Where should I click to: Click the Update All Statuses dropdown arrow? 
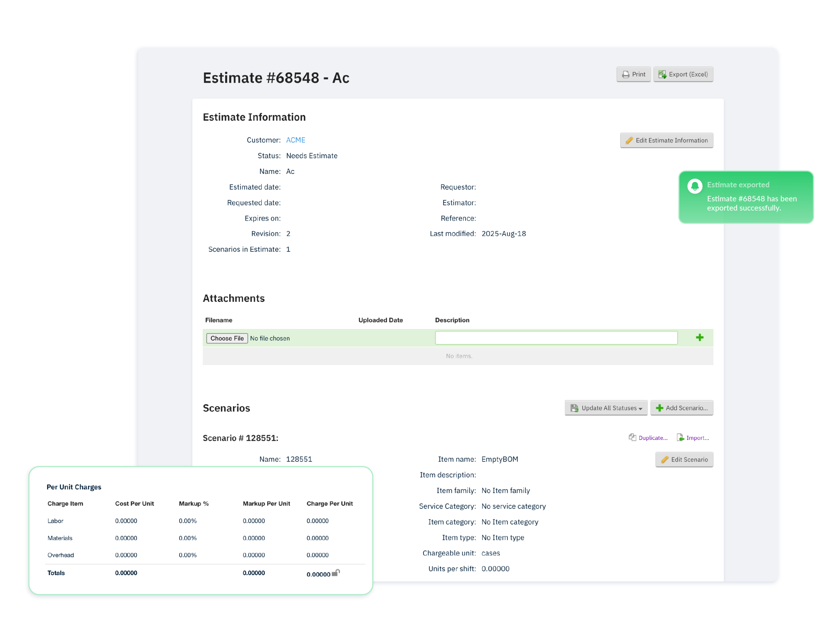(640, 408)
